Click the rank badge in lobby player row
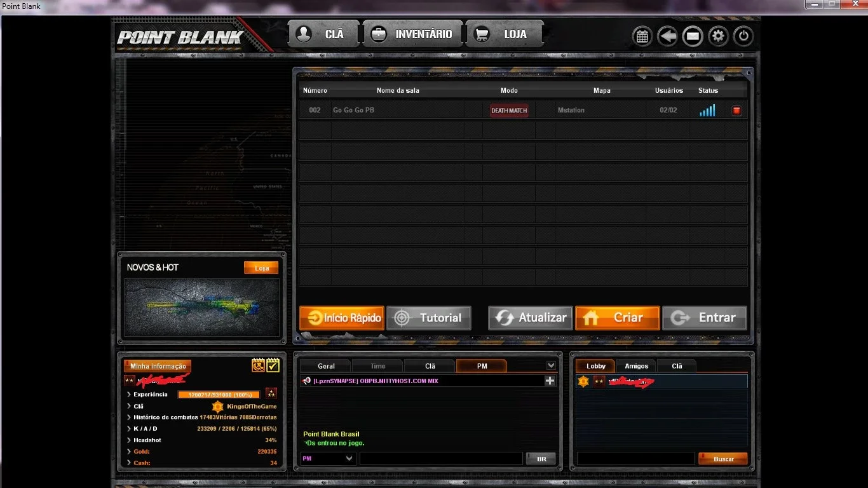This screenshot has width=868, height=488. (x=599, y=381)
